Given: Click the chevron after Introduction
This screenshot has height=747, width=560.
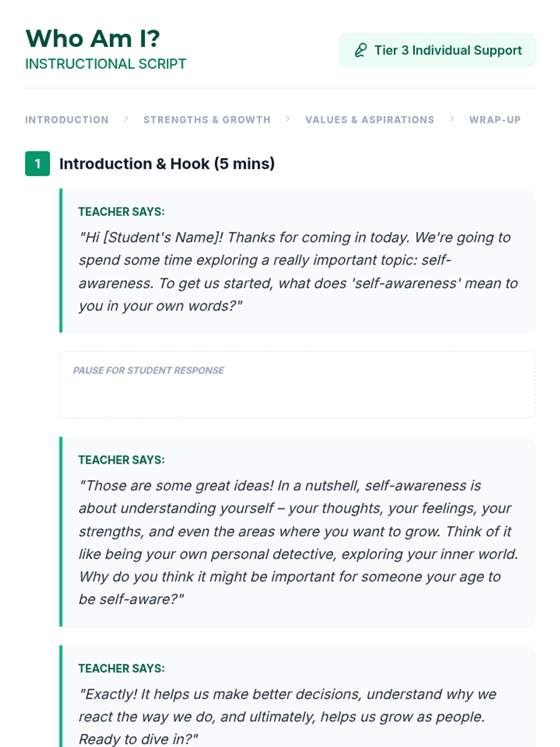Looking at the screenshot, I should click(126, 119).
